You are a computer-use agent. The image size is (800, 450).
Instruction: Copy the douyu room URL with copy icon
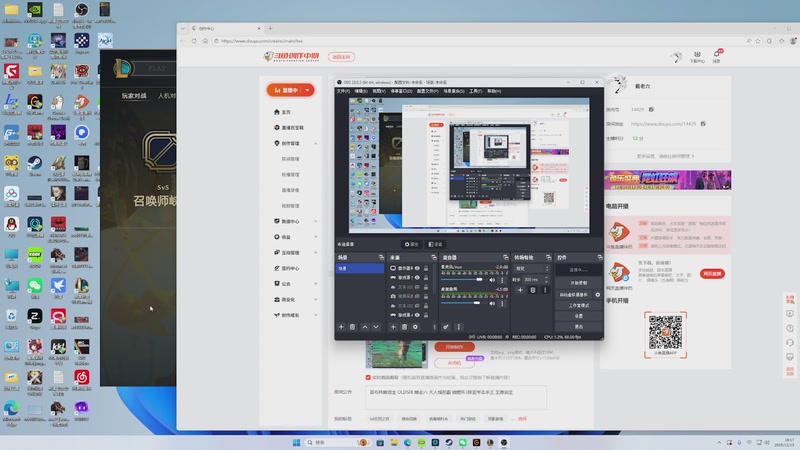pyautogui.click(x=703, y=123)
